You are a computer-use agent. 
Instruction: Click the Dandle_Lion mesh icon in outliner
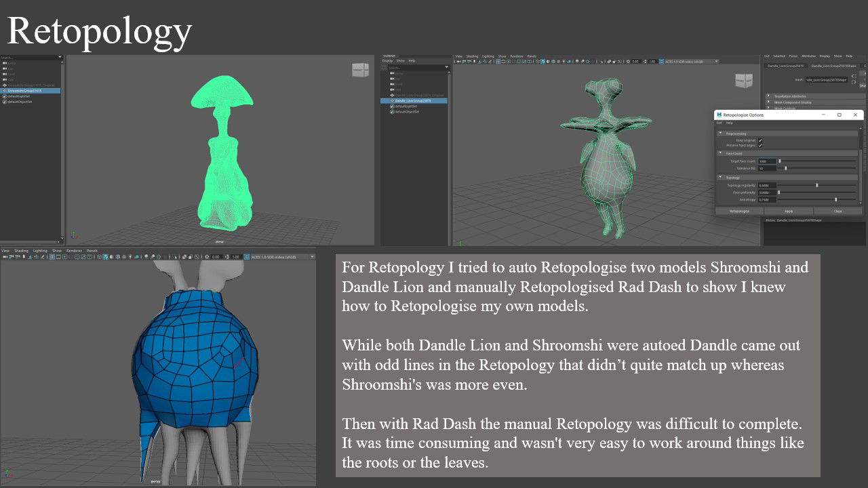coord(393,100)
